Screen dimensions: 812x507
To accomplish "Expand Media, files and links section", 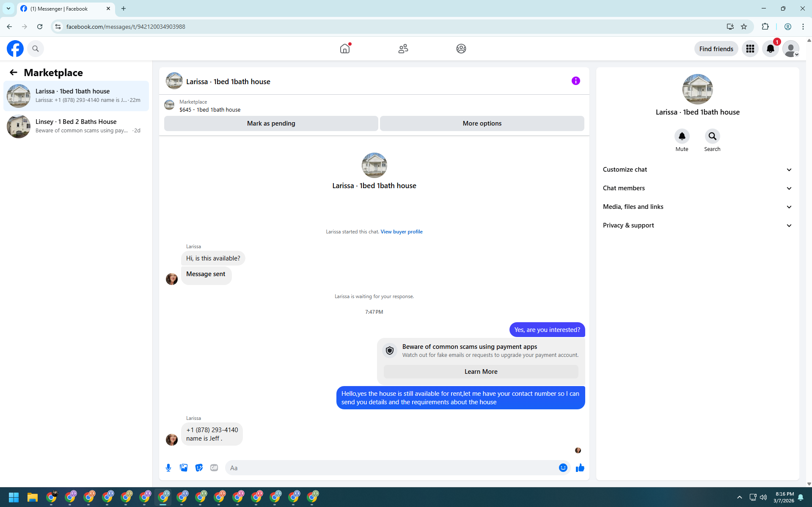I will pos(697,207).
